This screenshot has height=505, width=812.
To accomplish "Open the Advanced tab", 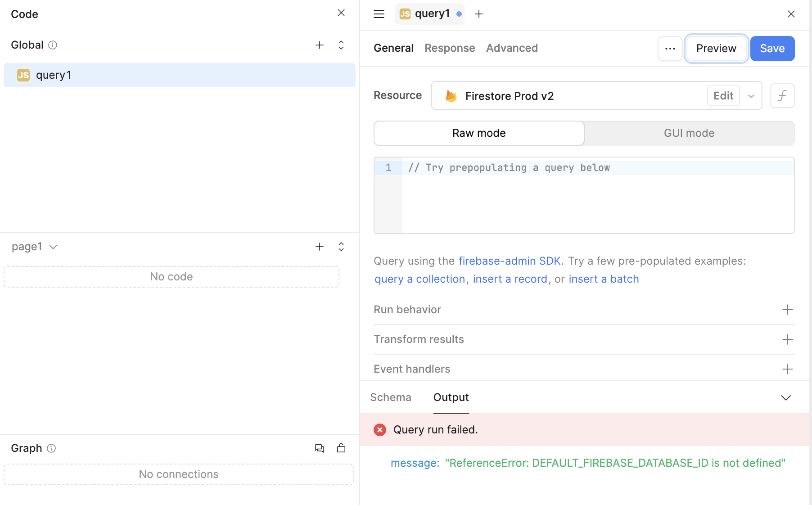I will (x=512, y=48).
